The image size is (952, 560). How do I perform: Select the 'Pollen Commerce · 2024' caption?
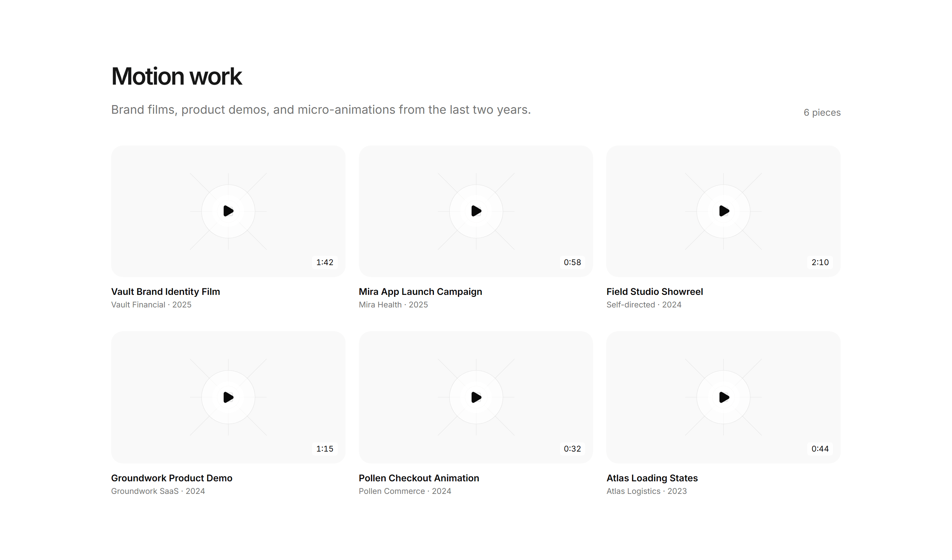(405, 491)
